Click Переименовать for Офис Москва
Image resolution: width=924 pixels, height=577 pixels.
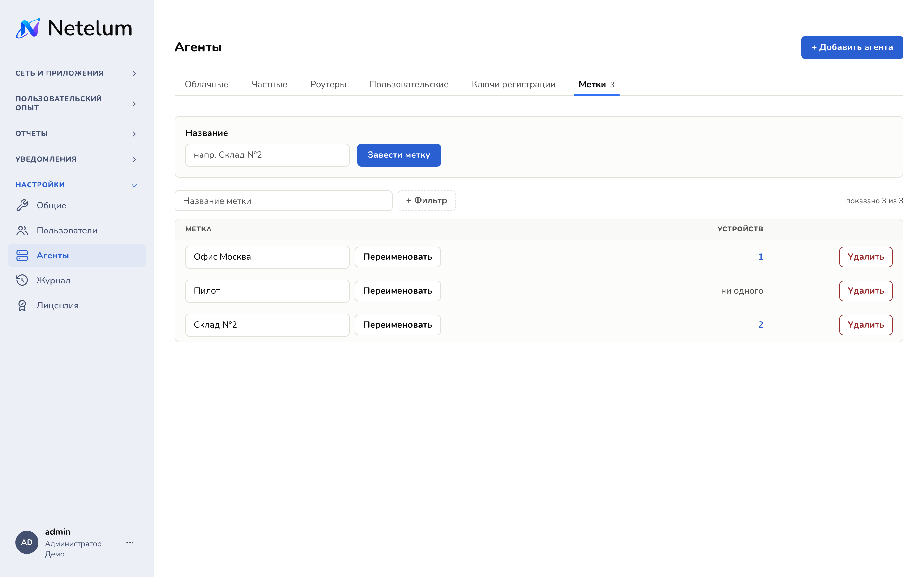click(x=398, y=257)
